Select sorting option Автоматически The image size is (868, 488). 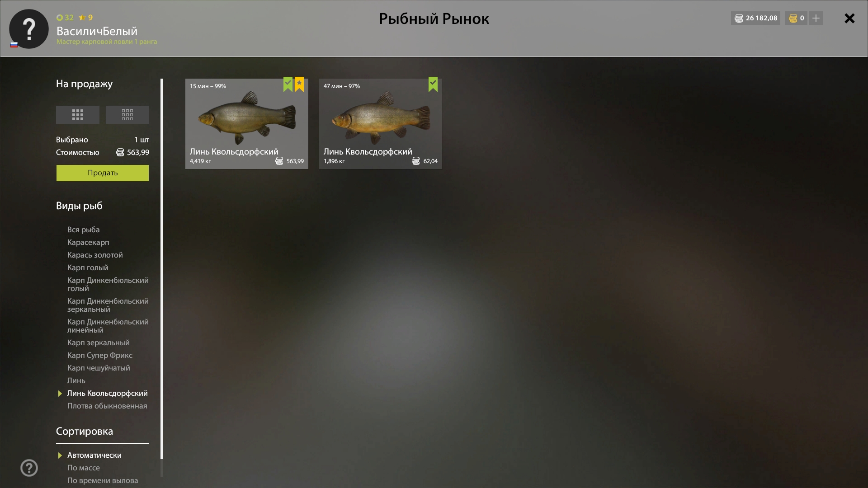pos(94,455)
